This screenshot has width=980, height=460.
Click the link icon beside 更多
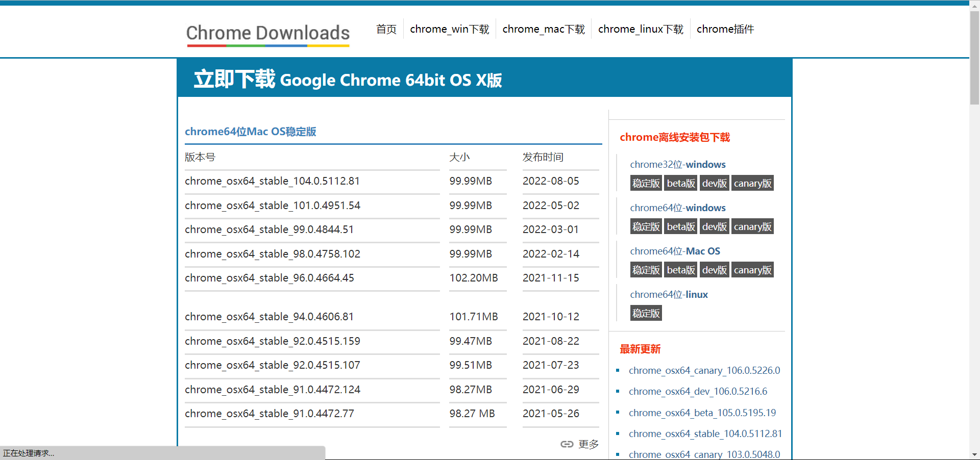pos(567,444)
